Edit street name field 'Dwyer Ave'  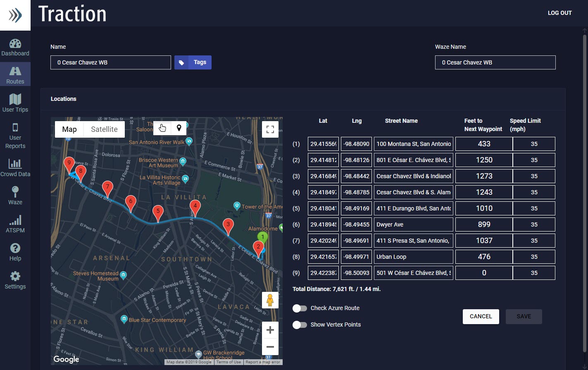(414, 224)
